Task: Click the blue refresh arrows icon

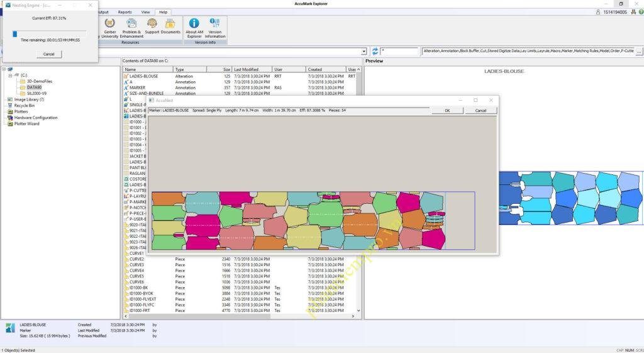Action: (375, 51)
